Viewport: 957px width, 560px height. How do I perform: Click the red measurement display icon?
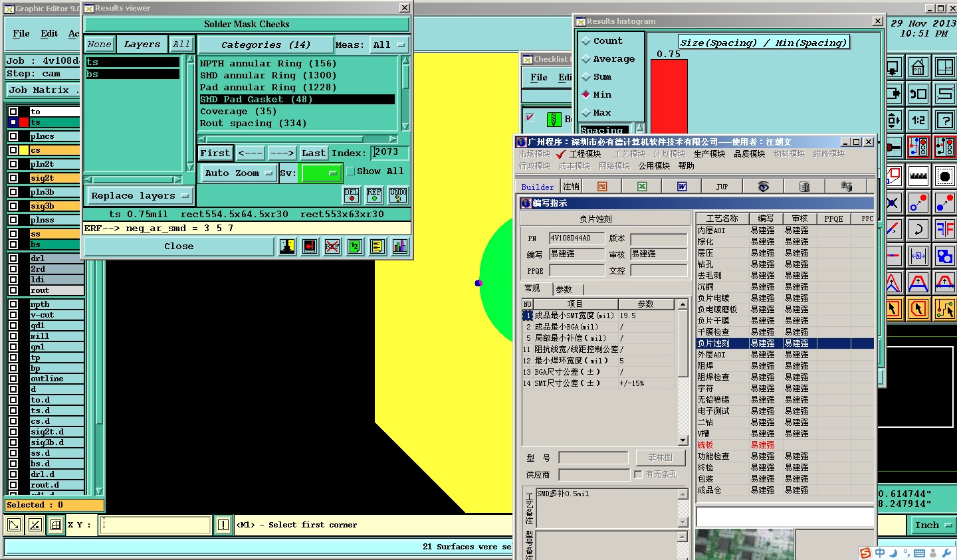(310, 246)
